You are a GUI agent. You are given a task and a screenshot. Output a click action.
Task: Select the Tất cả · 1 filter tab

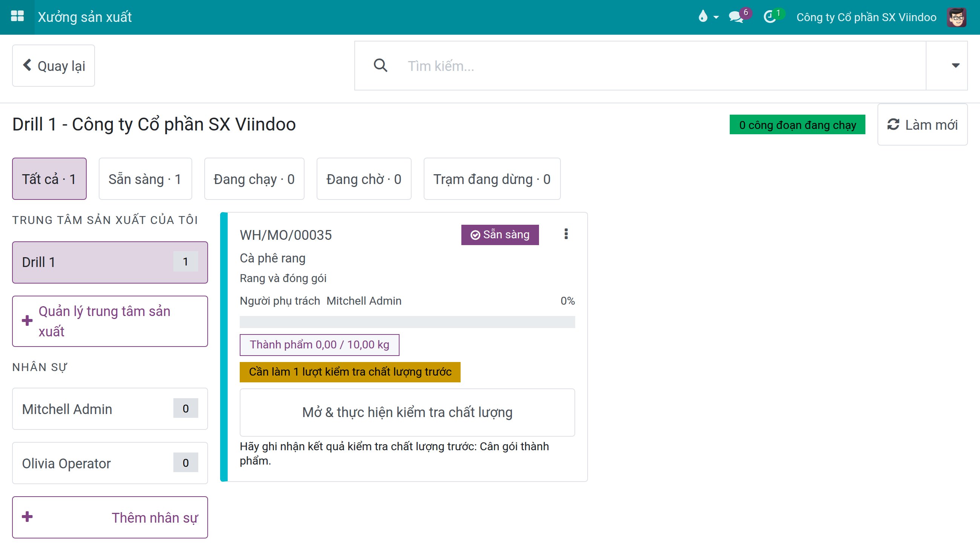point(49,179)
